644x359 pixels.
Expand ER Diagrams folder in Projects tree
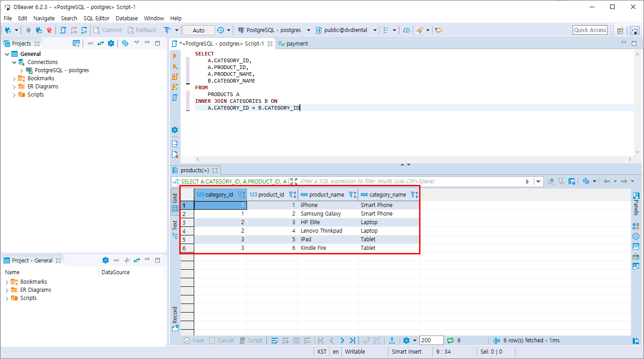[x=14, y=87]
